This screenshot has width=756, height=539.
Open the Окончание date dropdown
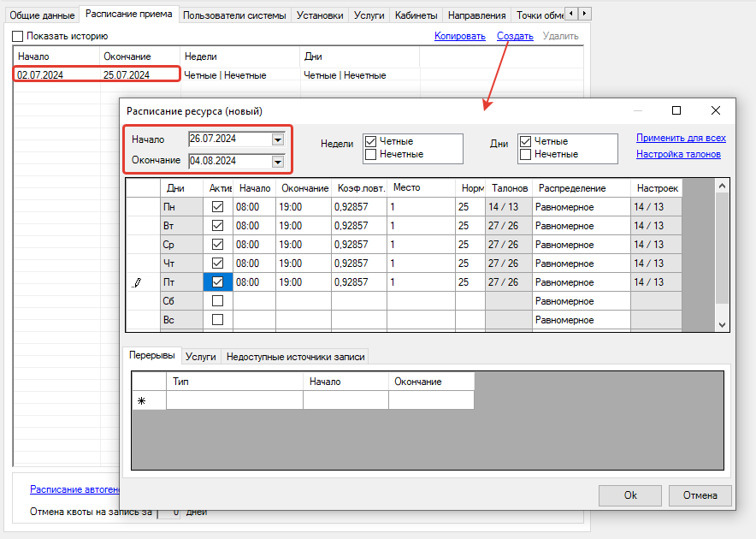tap(278, 162)
